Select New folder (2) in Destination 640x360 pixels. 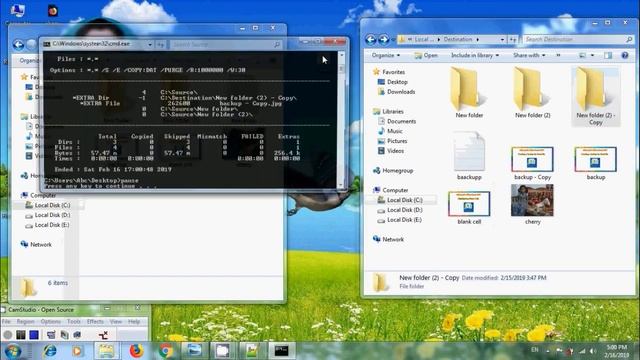click(532, 93)
